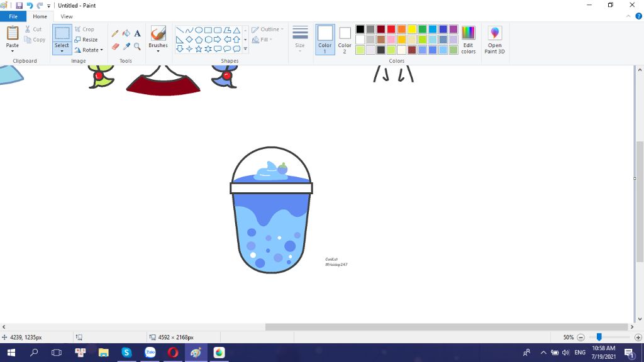Choose the Oval shape
Viewport: 644px width, 362px height.
198,30
